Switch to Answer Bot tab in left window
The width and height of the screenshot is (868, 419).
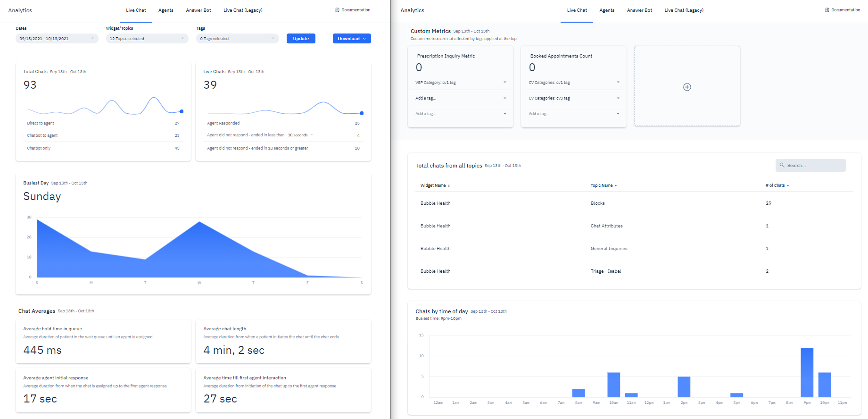point(198,10)
